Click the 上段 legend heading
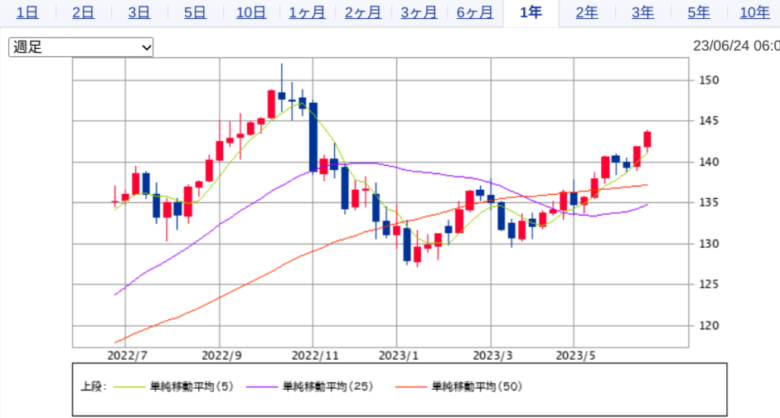Image resolution: width=780 pixels, height=418 pixels. (x=94, y=387)
